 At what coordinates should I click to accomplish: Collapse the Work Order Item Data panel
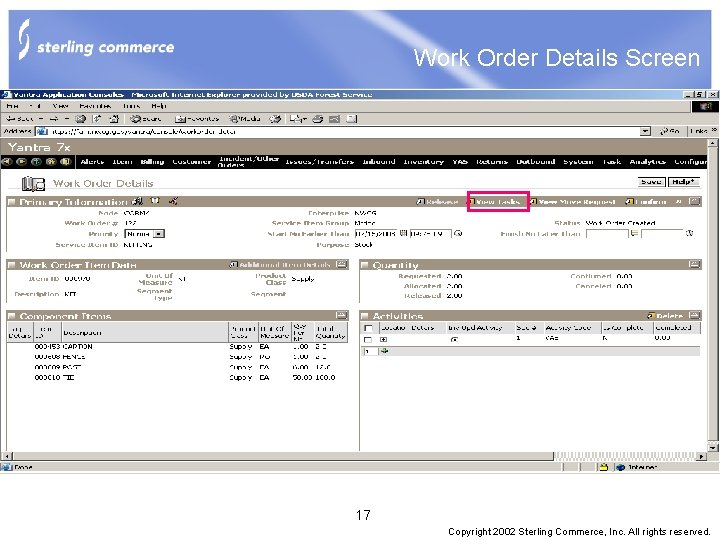coord(342,264)
